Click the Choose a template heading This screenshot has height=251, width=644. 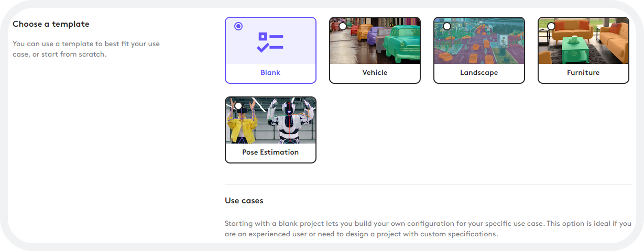pyautogui.click(x=51, y=24)
